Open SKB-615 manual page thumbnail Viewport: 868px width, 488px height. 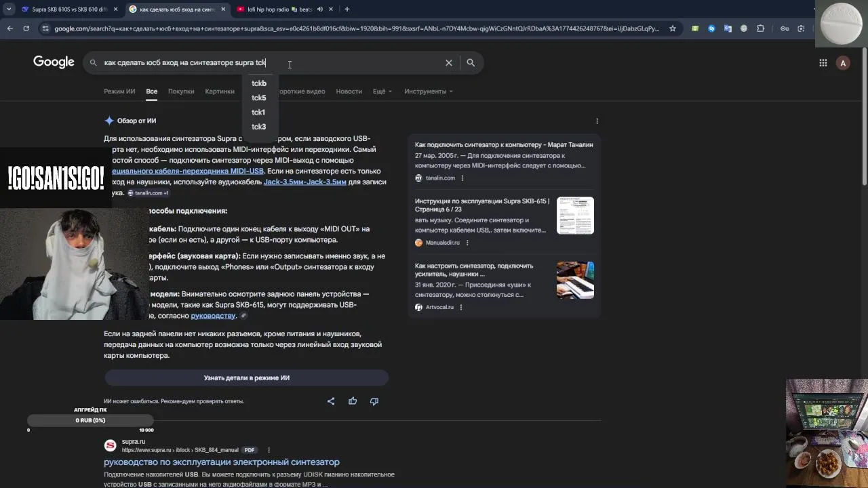[x=575, y=216]
